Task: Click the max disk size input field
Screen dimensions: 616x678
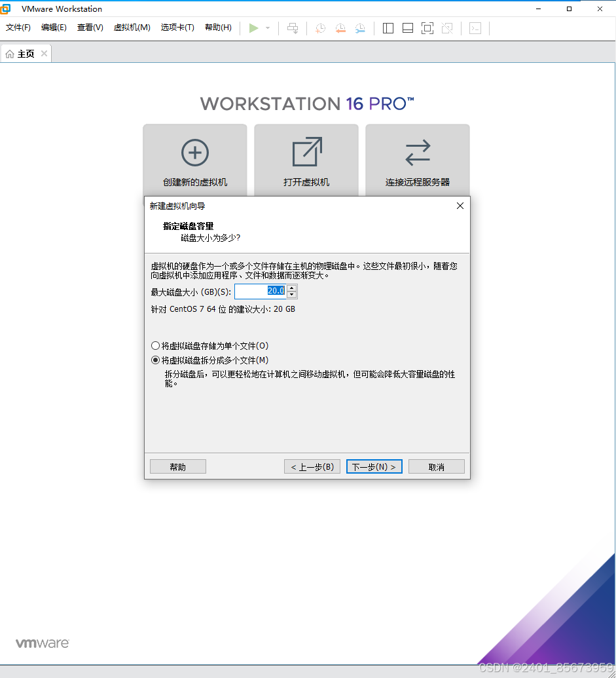Action: (261, 291)
